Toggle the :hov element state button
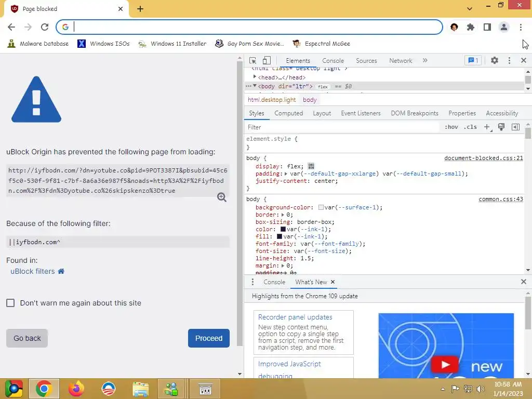Image resolution: width=532 pixels, height=399 pixels. [451, 127]
